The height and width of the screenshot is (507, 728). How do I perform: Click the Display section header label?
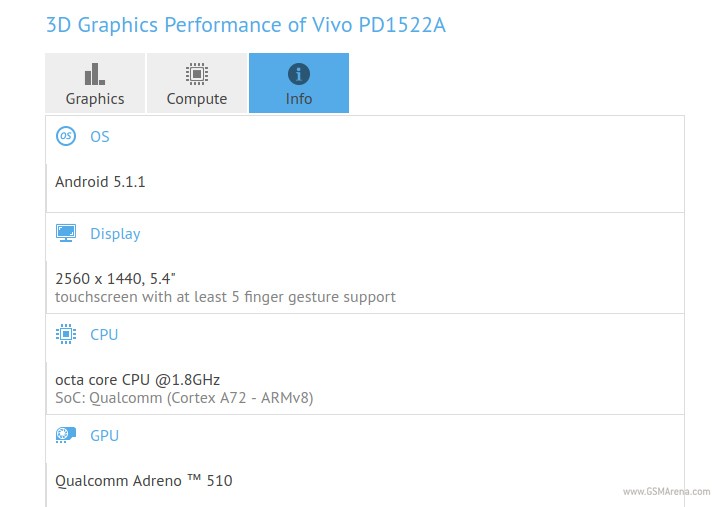(x=115, y=234)
